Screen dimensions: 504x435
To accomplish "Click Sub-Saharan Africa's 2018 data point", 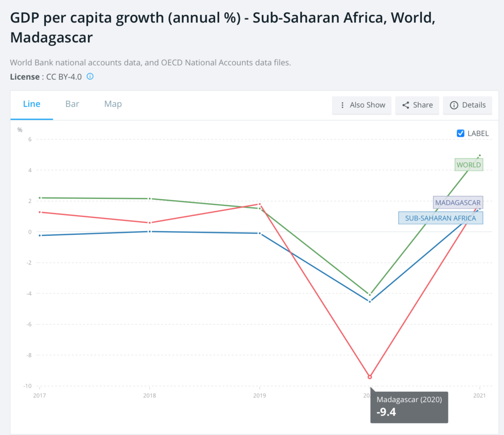I will (x=149, y=231).
